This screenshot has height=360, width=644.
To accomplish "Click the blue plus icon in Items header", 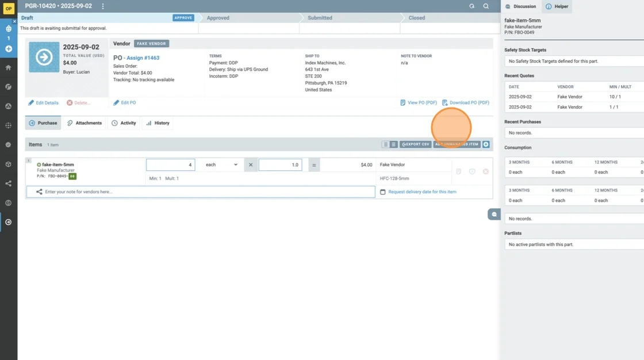I will pos(486,144).
